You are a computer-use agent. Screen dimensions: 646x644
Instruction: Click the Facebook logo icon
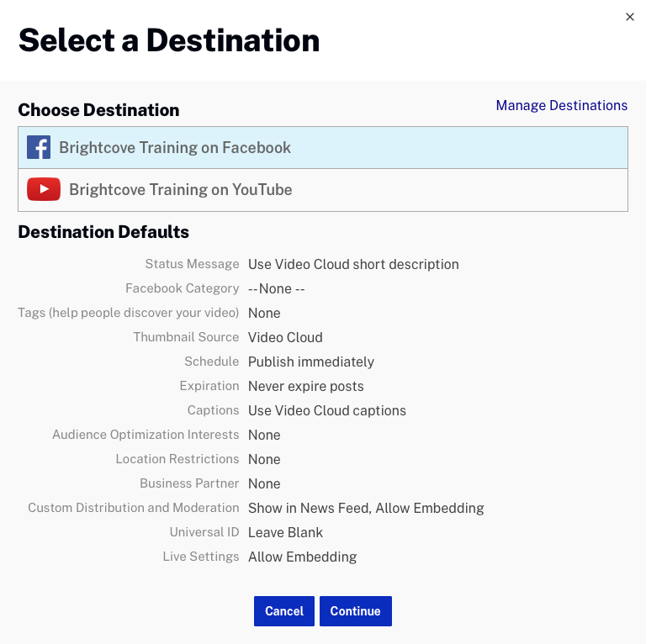(x=39, y=148)
